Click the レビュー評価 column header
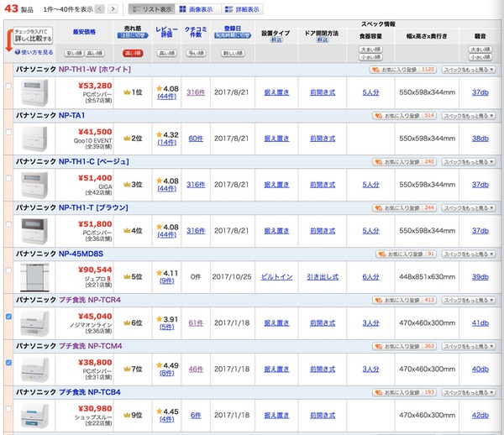Image resolution: width=504 pixels, height=435 pixels. point(167,32)
